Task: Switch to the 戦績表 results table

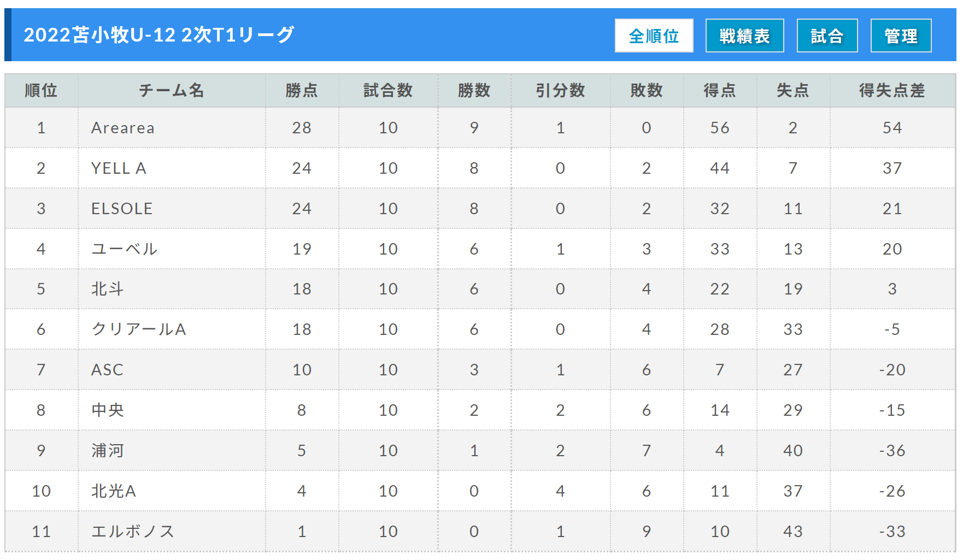Action: click(x=744, y=36)
